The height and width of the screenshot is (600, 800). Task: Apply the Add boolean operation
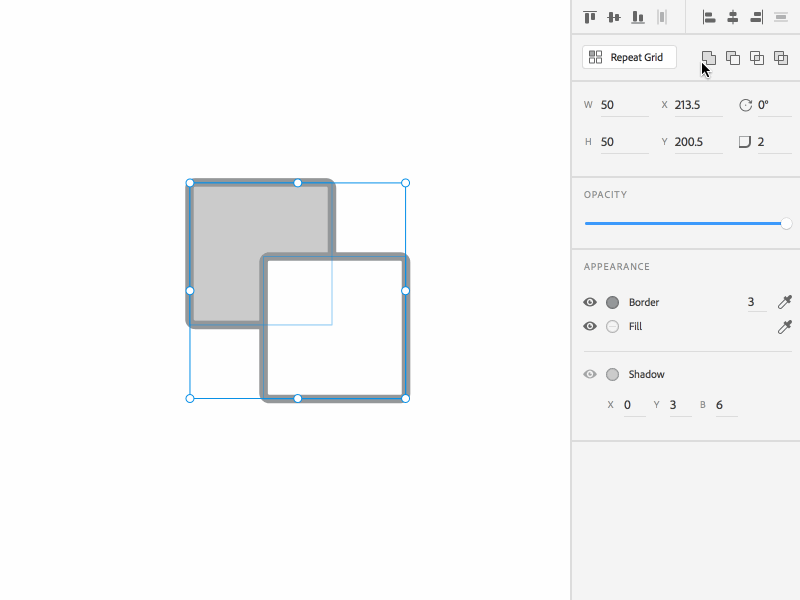click(709, 58)
